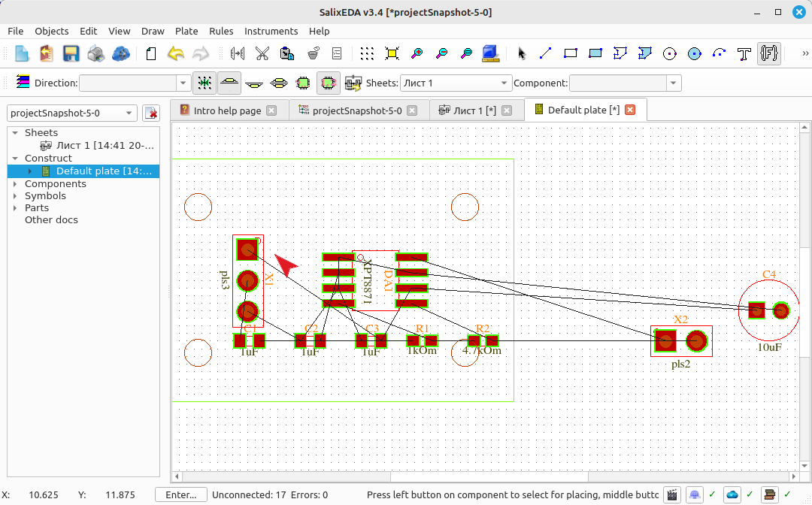Click the horizontal scrollbar under the canvas
812x505 pixels.
point(489,476)
